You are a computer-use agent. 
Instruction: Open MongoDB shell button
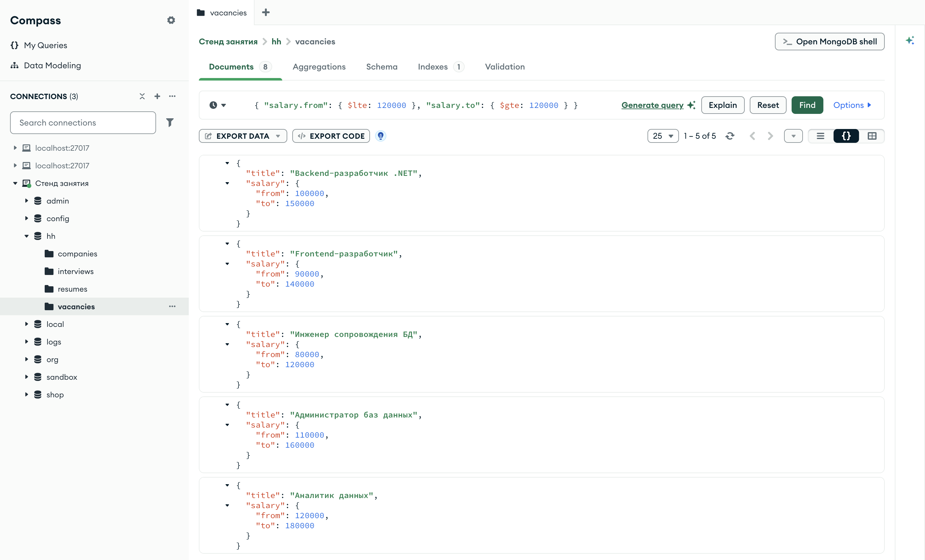tap(830, 41)
